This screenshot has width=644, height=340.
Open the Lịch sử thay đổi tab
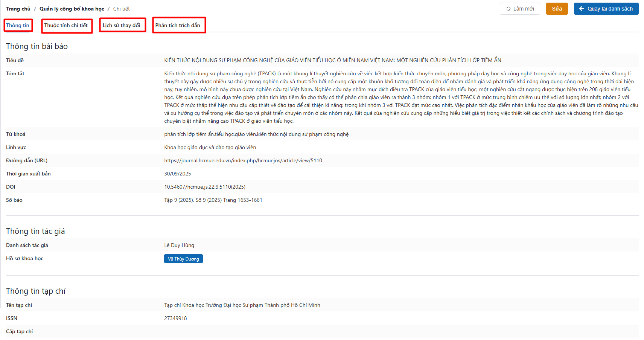coord(121,25)
